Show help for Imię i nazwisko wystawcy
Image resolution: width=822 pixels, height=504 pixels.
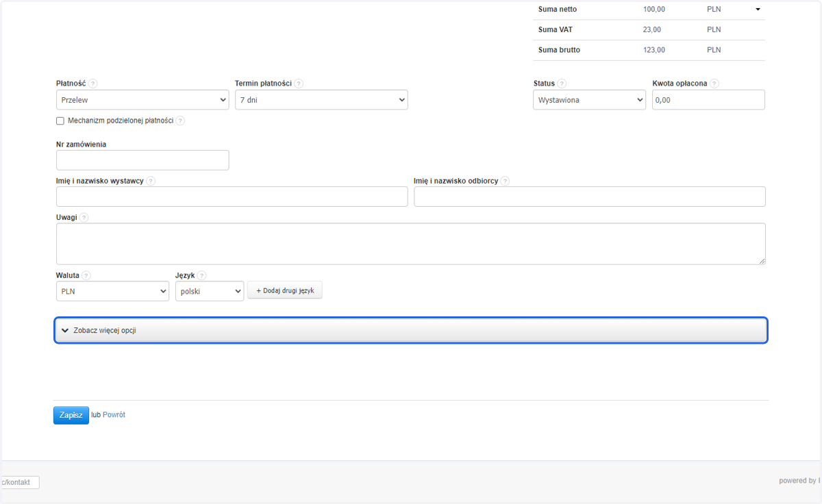151,181
